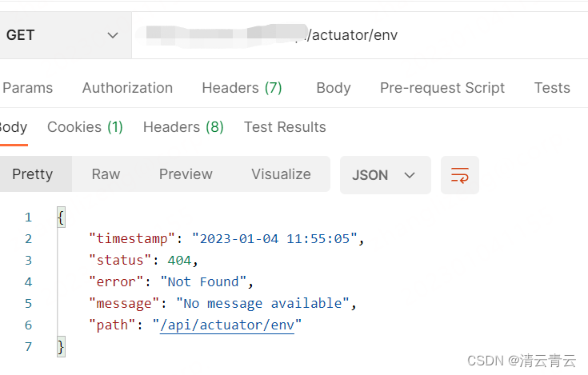Click the 404 status value
The height and width of the screenshot is (375, 588).
(x=181, y=260)
